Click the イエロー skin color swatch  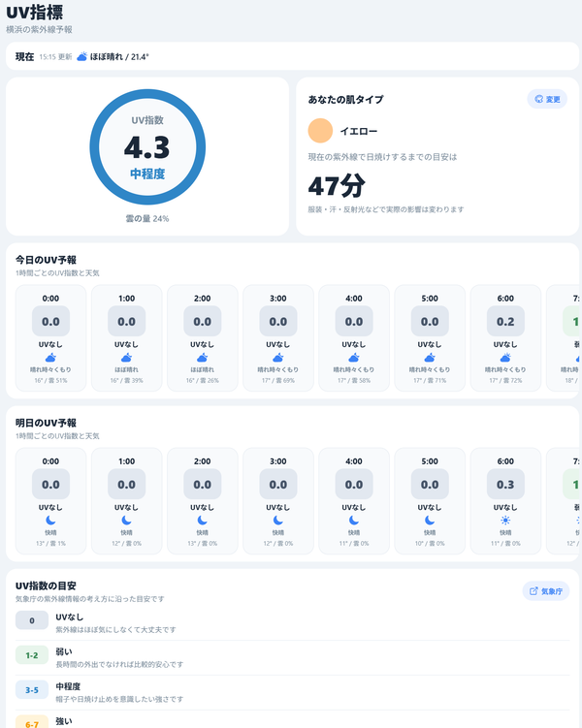click(320, 131)
